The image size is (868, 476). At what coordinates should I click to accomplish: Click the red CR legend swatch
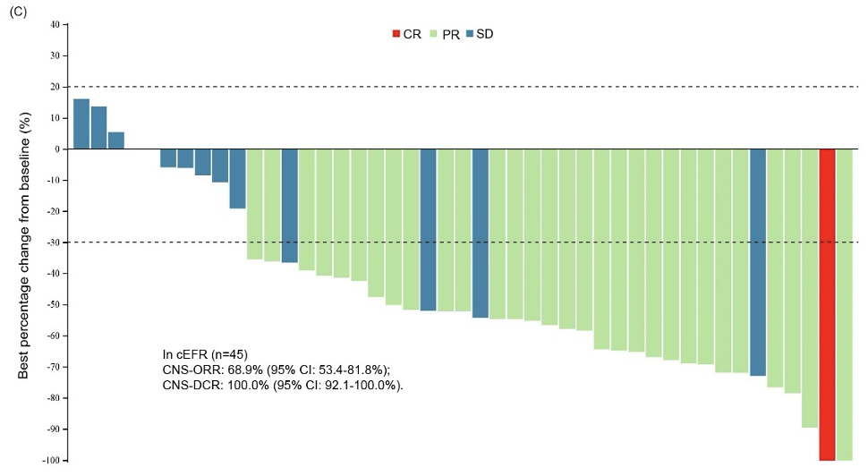(396, 34)
